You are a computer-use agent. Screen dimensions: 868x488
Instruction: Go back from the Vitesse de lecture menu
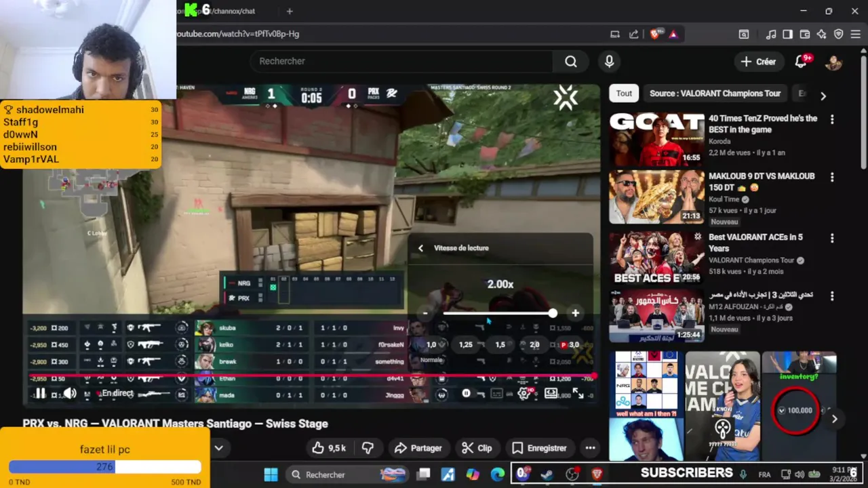click(x=420, y=248)
